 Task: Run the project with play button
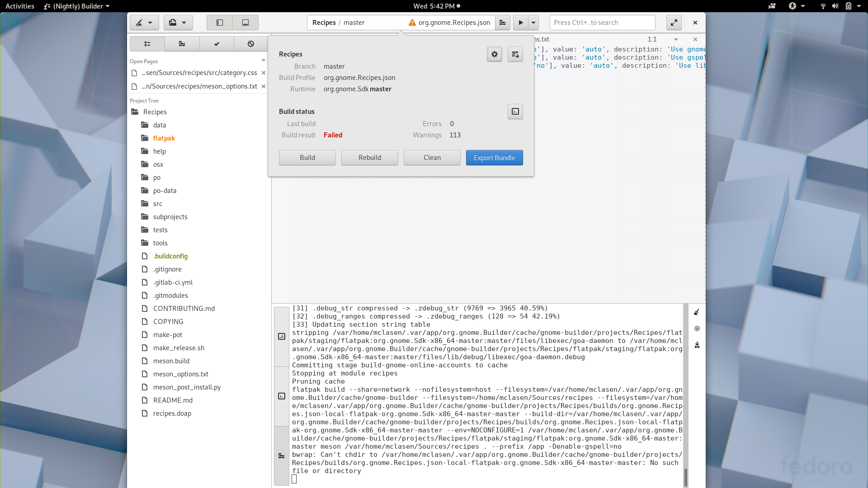(520, 23)
